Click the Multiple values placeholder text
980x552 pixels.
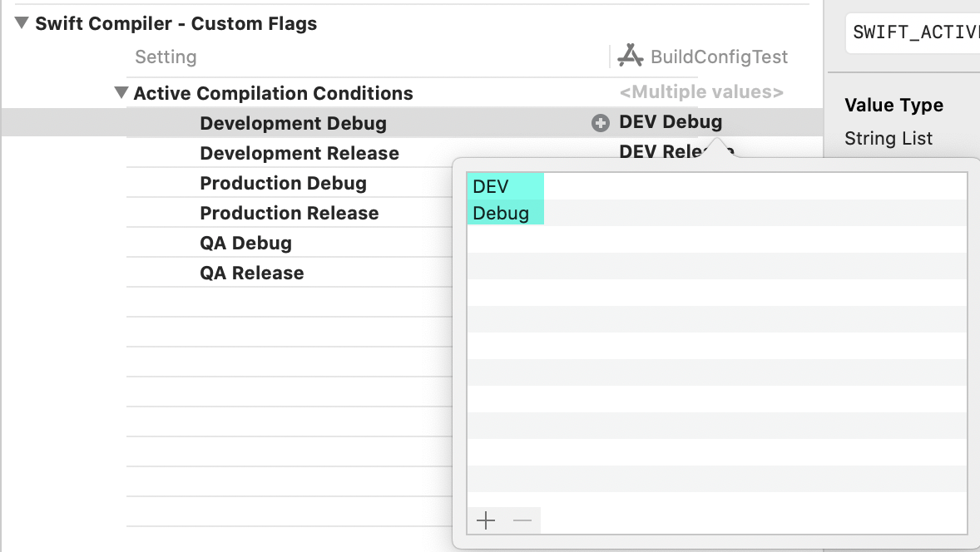[701, 92]
